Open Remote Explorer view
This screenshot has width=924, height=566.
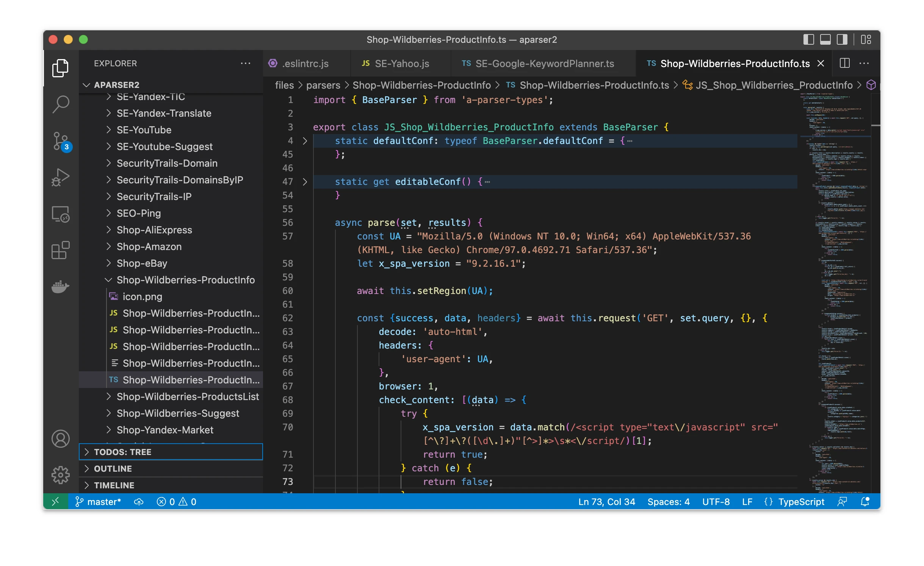point(60,214)
